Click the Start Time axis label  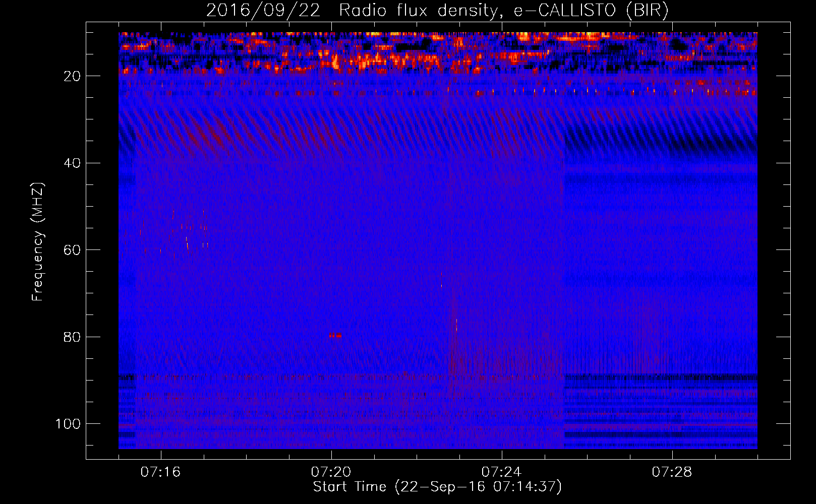[x=437, y=487]
